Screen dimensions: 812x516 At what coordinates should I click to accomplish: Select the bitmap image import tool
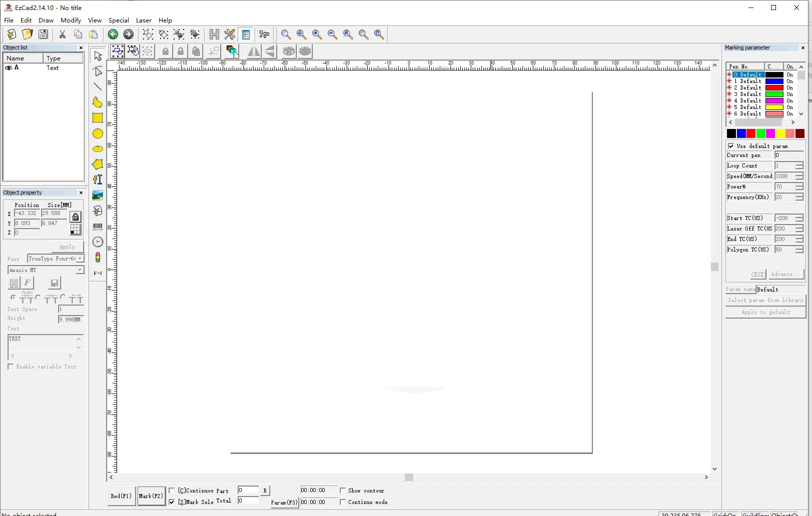click(98, 195)
